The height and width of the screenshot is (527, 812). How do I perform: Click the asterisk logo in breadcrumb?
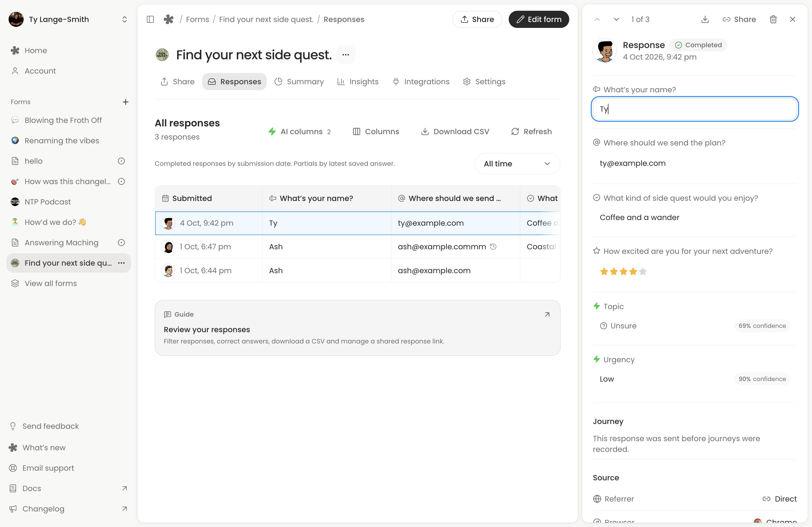(x=169, y=19)
